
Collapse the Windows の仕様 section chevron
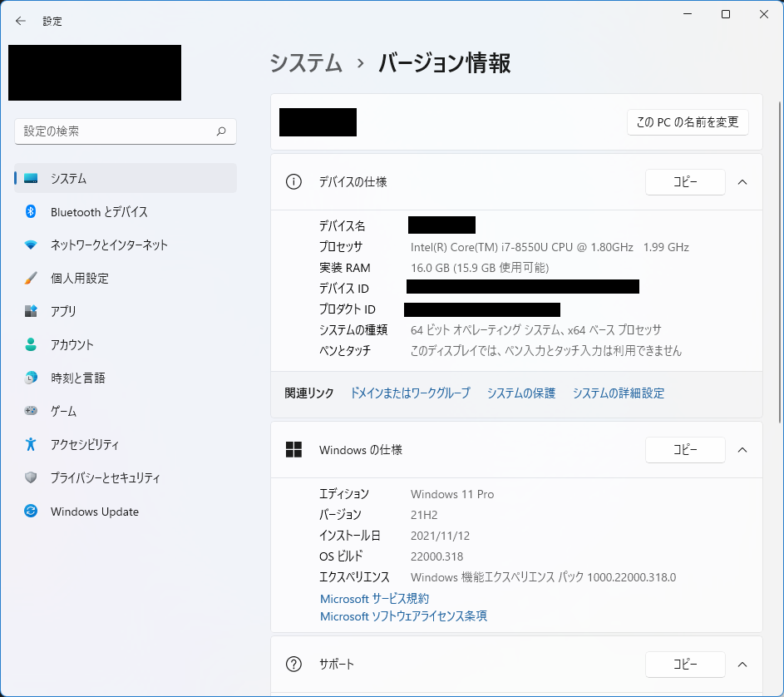[x=742, y=450]
